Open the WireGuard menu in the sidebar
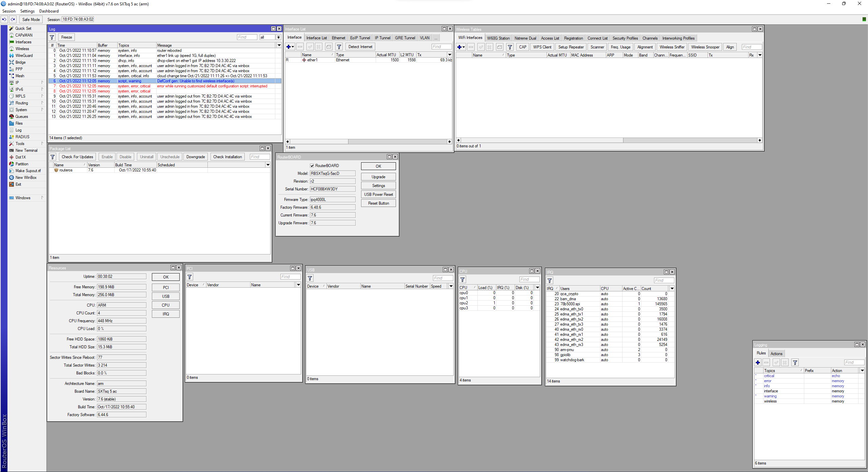This screenshot has height=472, width=868. tap(24, 56)
